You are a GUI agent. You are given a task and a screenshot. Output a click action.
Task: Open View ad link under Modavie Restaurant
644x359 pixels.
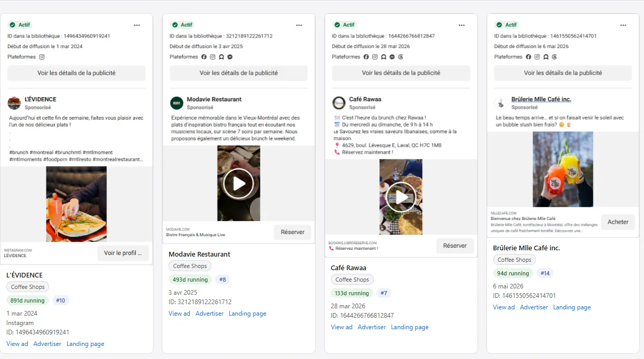coord(180,314)
